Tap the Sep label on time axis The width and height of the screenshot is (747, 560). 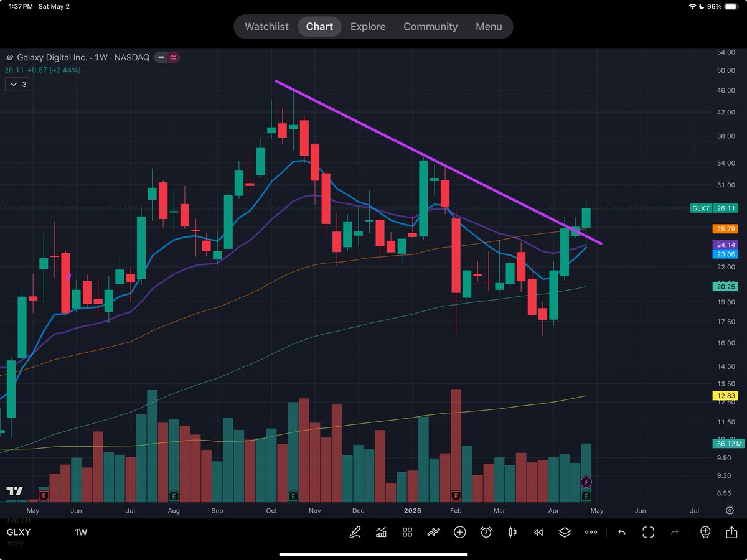click(217, 510)
